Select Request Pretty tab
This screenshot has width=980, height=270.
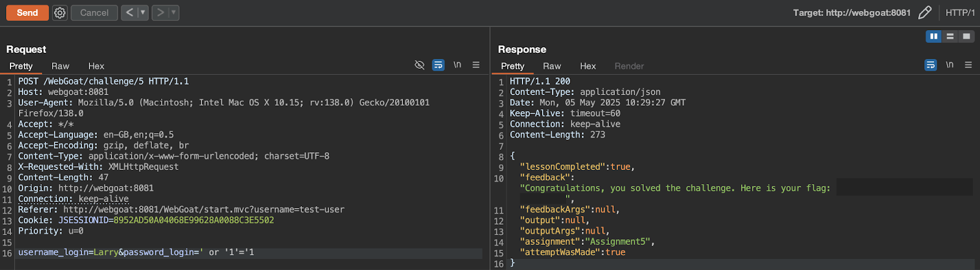coord(21,66)
